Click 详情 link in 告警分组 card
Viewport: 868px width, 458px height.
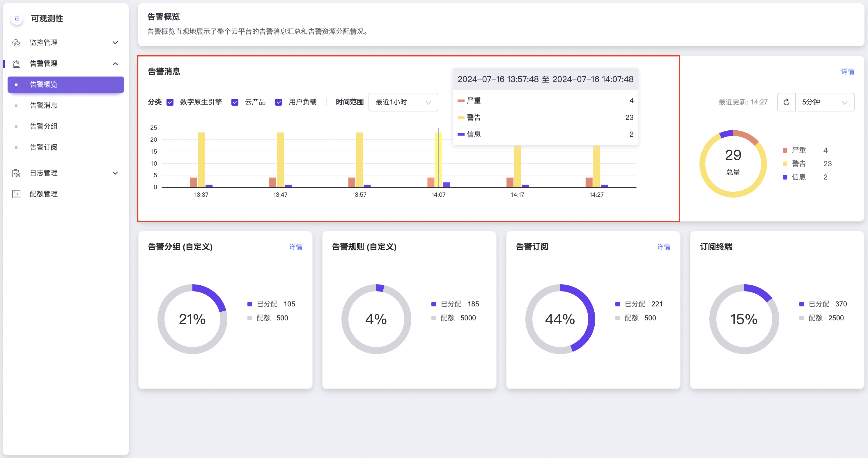point(295,247)
